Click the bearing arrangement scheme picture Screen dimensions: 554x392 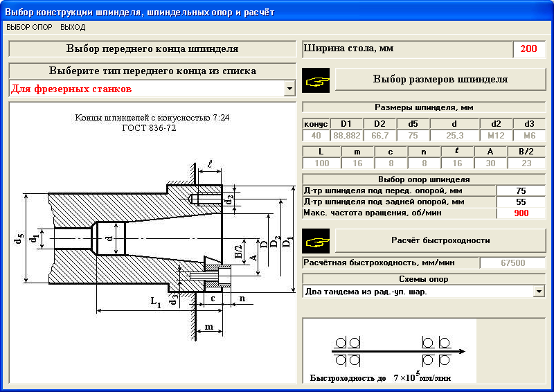(x=390, y=351)
